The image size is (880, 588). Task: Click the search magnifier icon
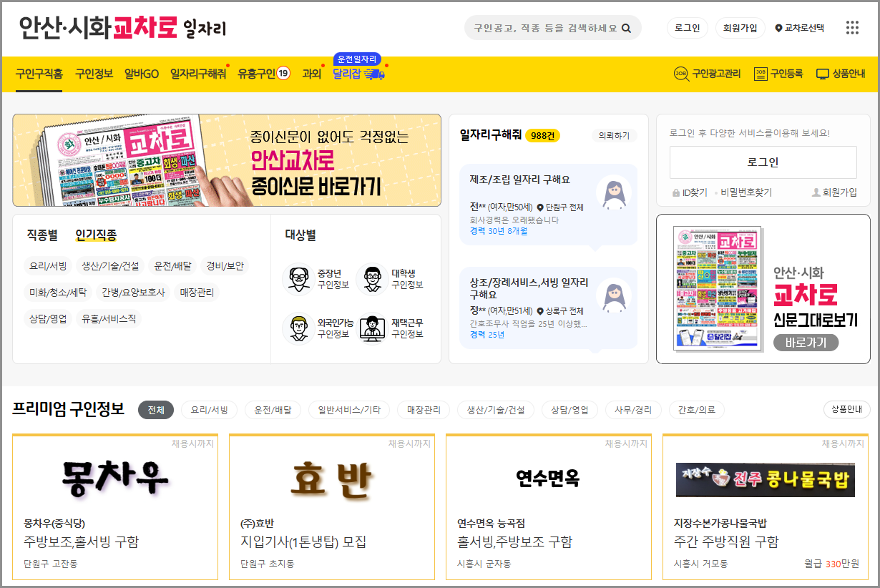(627, 27)
